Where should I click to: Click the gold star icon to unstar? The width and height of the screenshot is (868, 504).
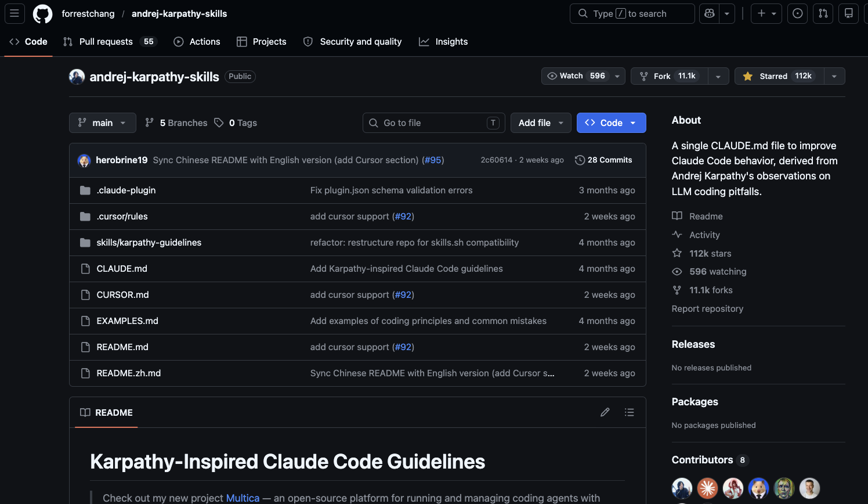pyautogui.click(x=748, y=76)
